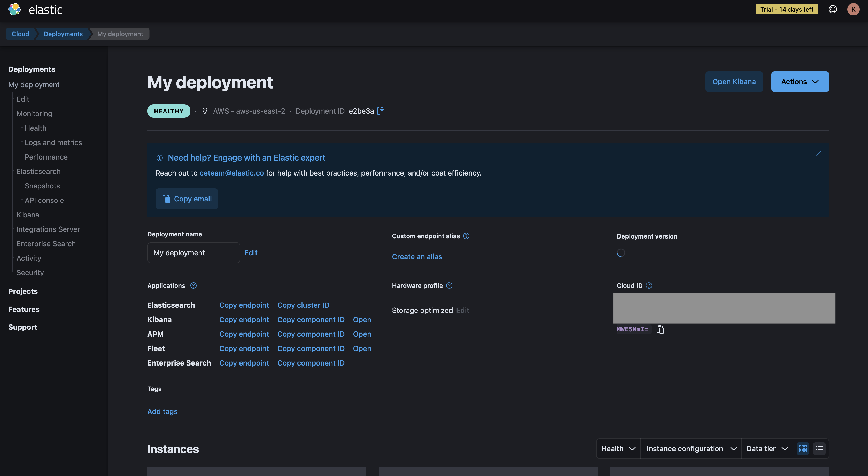Open the Cloud ID help icon
868x476 pixels.
tap(649, 285)
